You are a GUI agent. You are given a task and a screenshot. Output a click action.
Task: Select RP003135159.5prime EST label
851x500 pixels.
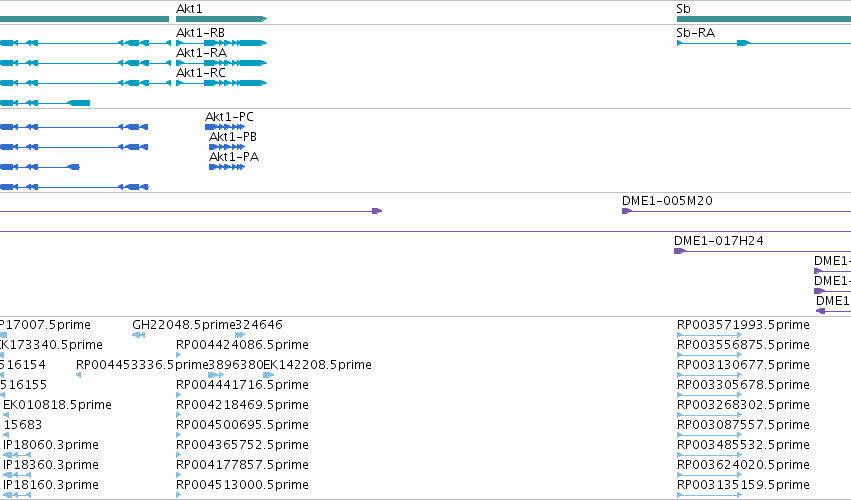(x=743, y=485)
